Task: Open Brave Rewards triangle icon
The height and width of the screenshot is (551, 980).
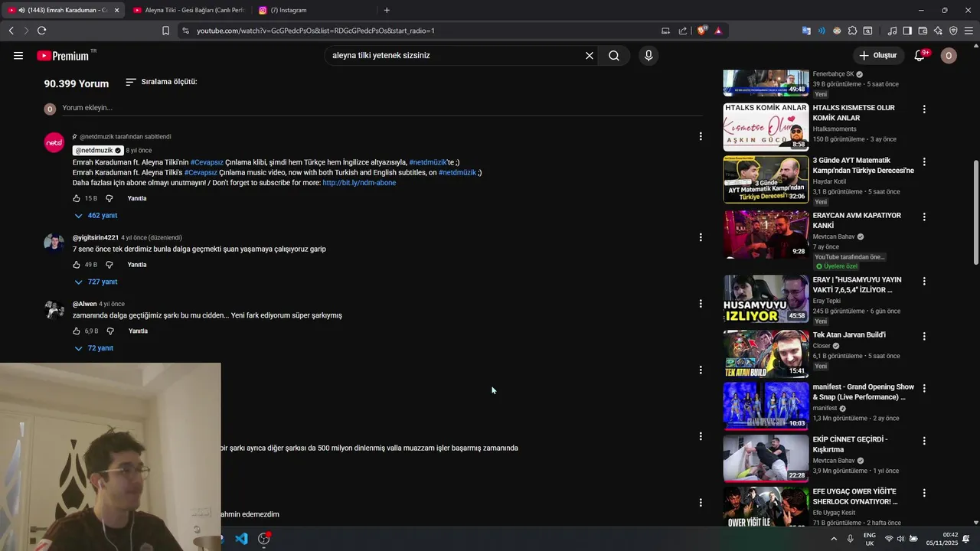Action: (x=718, y=31)
